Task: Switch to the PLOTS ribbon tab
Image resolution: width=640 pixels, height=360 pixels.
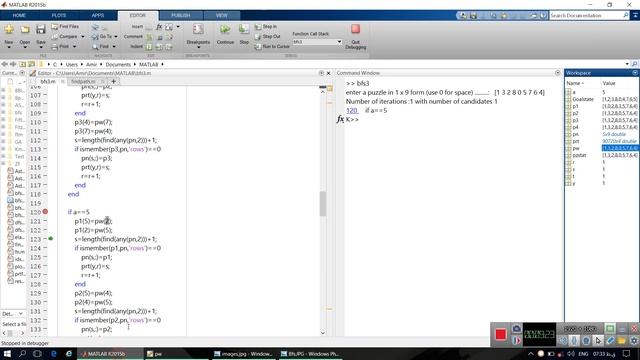Action: (x=59, y=16)
